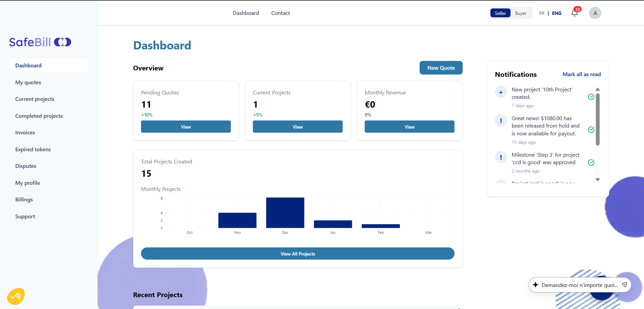Select Dashboard in the sidebar
644x309 pixels.
click(x=48, y=65)
